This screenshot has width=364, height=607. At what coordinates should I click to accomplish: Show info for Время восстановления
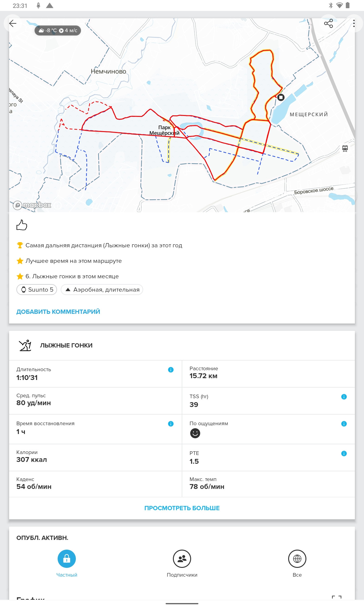pyautogui.click(x=171, y=424)
